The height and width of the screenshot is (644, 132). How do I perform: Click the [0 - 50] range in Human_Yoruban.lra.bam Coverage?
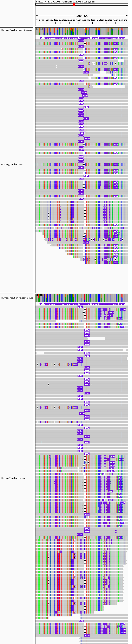39,295
